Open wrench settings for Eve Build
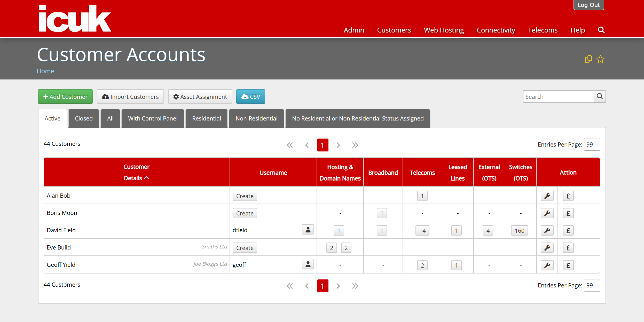This screenshot has width=644, height=322. pyautogui.click(x=547, y=248)
